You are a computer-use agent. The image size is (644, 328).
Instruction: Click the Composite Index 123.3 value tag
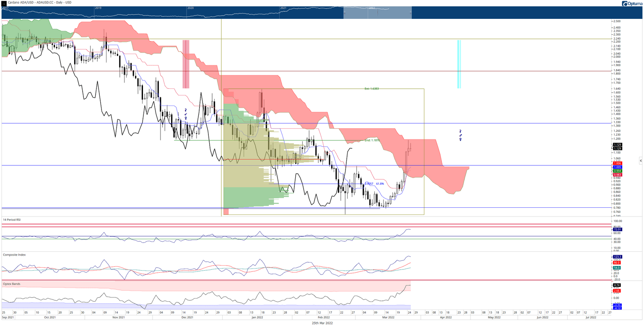point(617,256)
